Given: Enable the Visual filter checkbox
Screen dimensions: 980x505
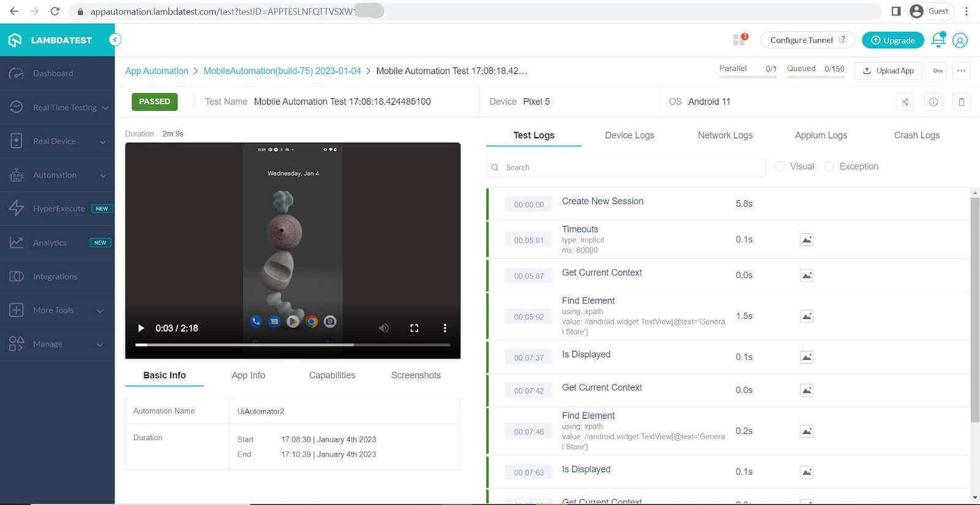Looking at the screenshot, I should pyautogui.click(x=780, y=166).
